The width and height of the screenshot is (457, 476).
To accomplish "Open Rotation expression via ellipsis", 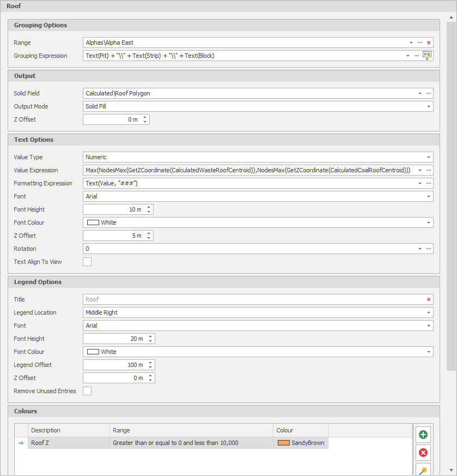I will 429,249.
